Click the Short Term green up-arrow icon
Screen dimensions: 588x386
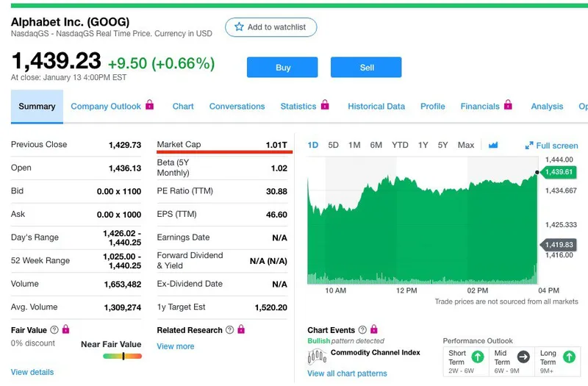477,357
